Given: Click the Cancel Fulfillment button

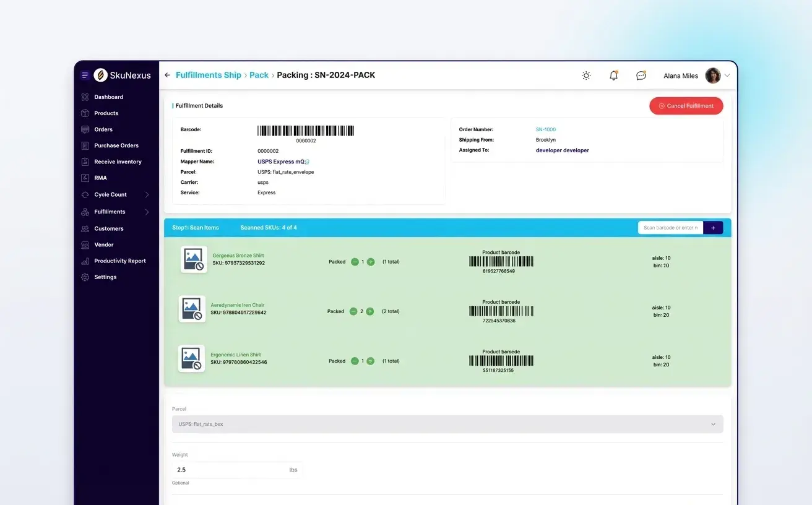Looking at the screenshot, I should tap(686, 106).
